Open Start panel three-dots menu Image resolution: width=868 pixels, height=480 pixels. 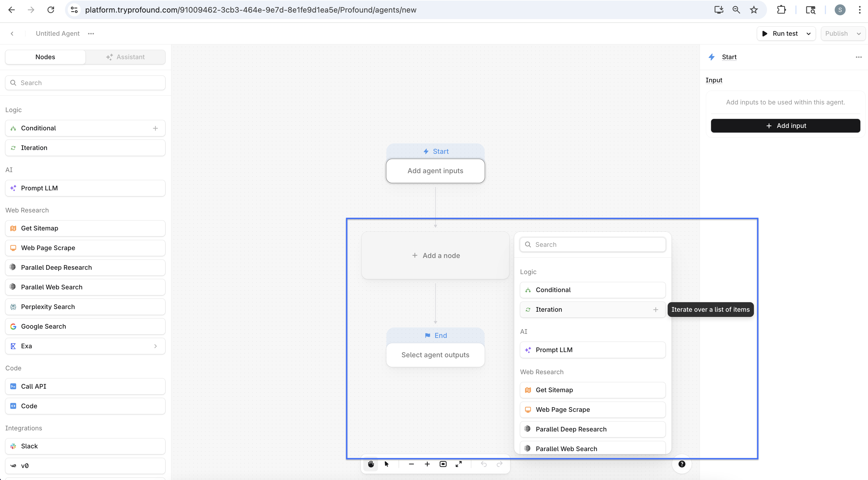tap(858, 57)
